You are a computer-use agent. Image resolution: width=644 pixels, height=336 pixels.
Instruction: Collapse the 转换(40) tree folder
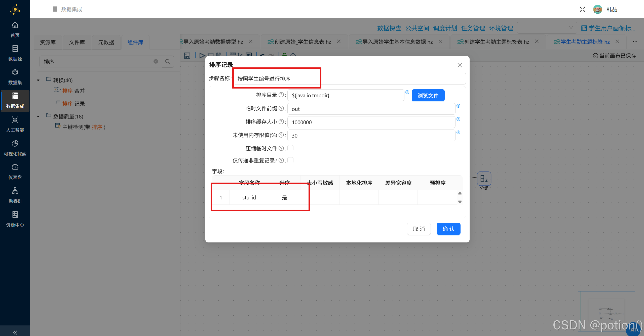click(38, 80)
